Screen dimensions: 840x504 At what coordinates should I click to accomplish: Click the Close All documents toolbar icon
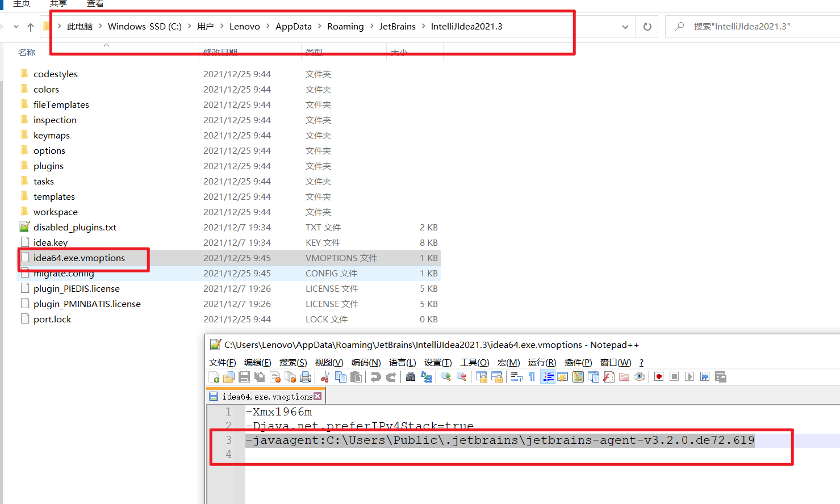pos(290,377)
